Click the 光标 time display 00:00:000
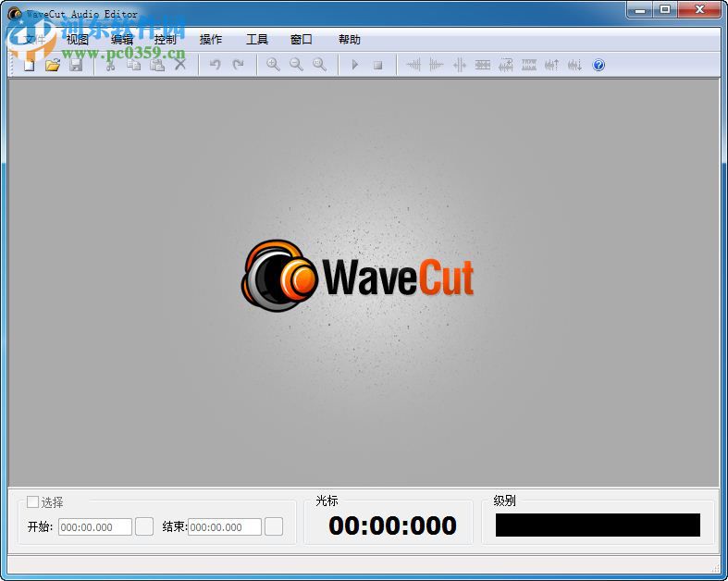Viewport: 728px width, 581px height. 392,525
